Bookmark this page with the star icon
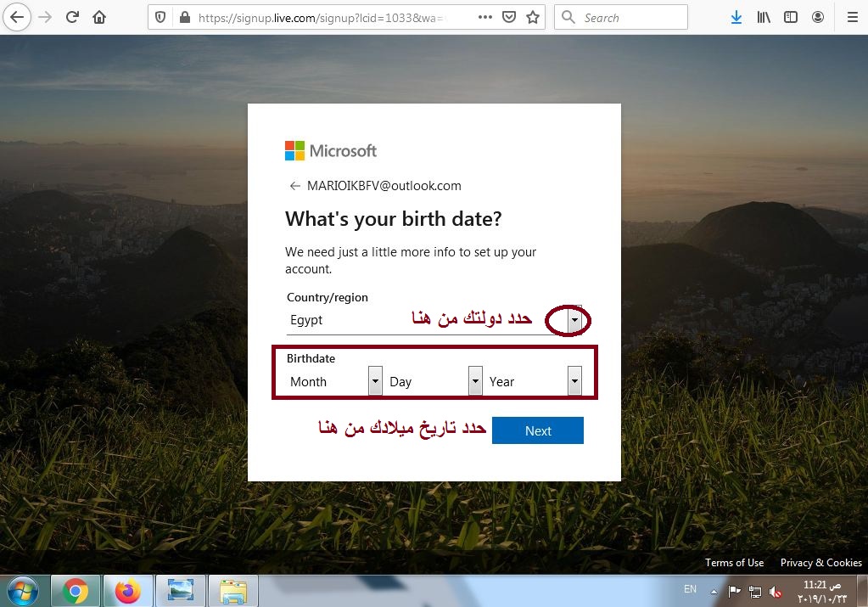The width and height of the screenshot is (868, 607). click(x=532, y=17)
